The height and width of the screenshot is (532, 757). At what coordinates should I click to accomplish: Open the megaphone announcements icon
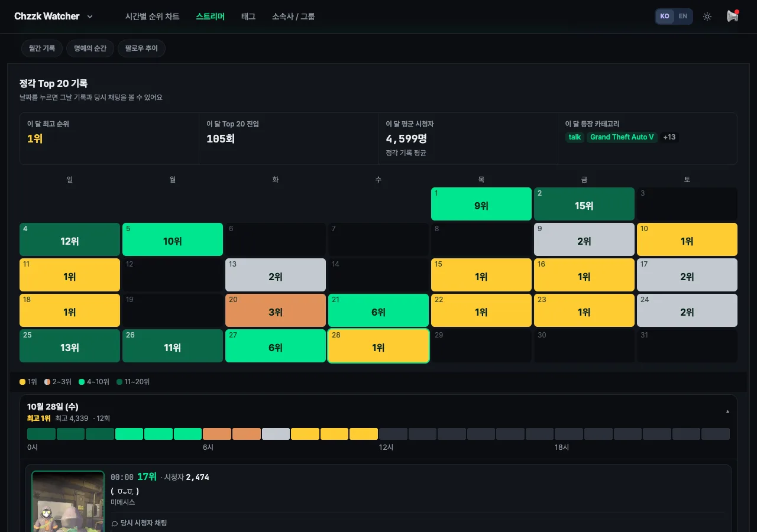tap(732, 17)
